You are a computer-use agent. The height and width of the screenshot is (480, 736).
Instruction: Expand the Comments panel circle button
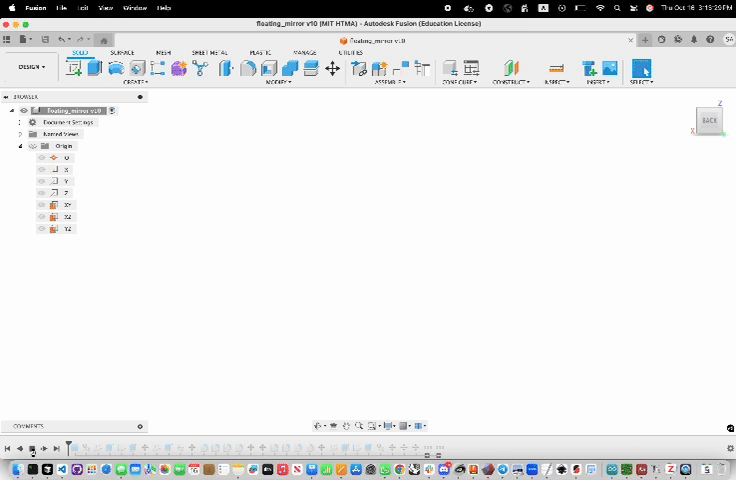[x=140, y=427]
